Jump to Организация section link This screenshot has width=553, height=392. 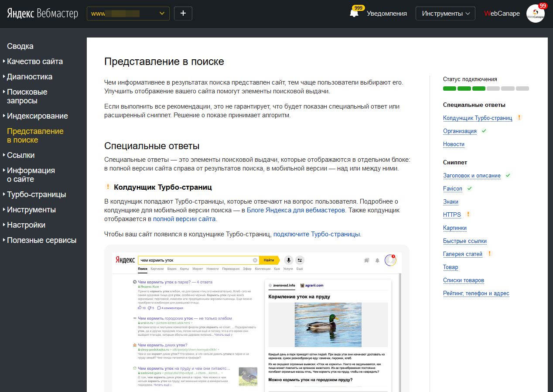point(460,131)
